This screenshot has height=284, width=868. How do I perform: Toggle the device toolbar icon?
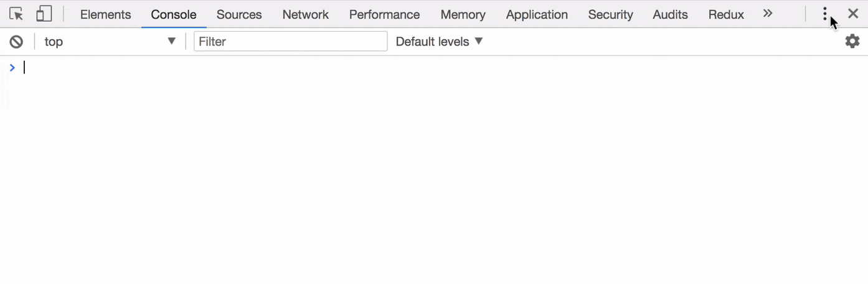click(44, 14)
